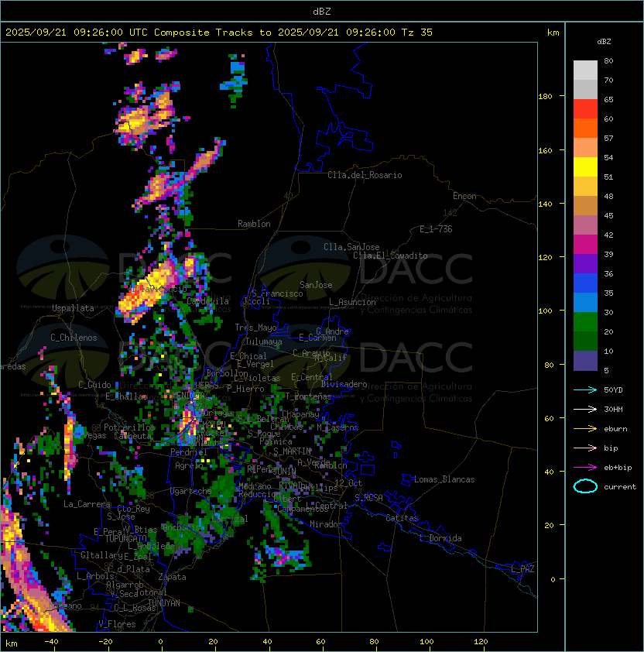Pick the bright yellow legend swatch

(x=585, y=166)
